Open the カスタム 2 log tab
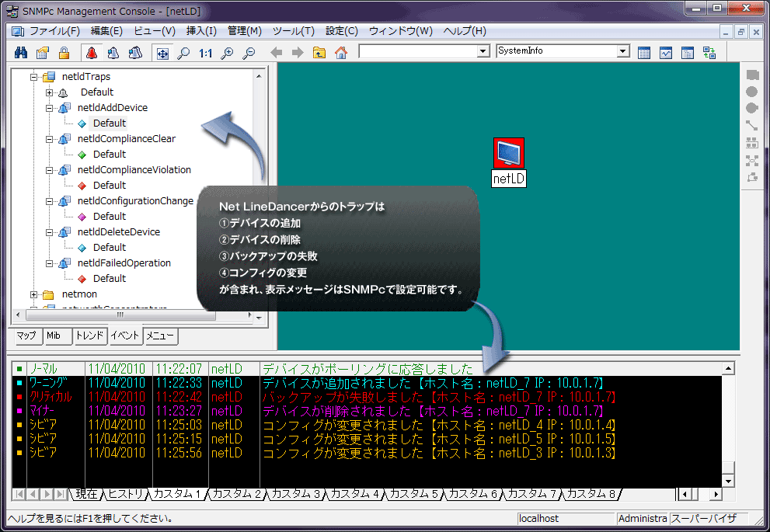 pyautogui.click(x=237, y=494)
